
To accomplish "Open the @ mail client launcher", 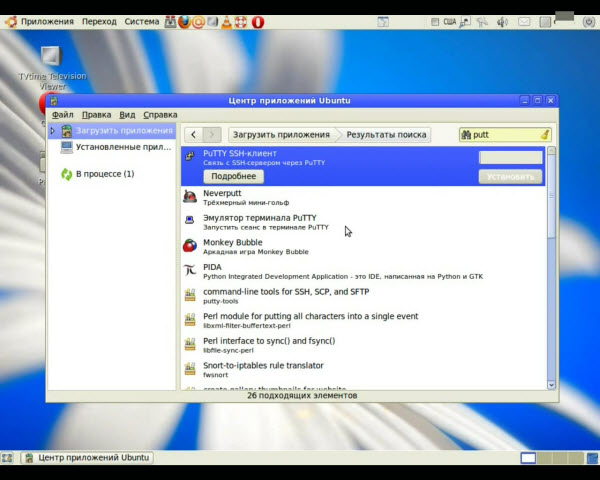I will 198,22.
